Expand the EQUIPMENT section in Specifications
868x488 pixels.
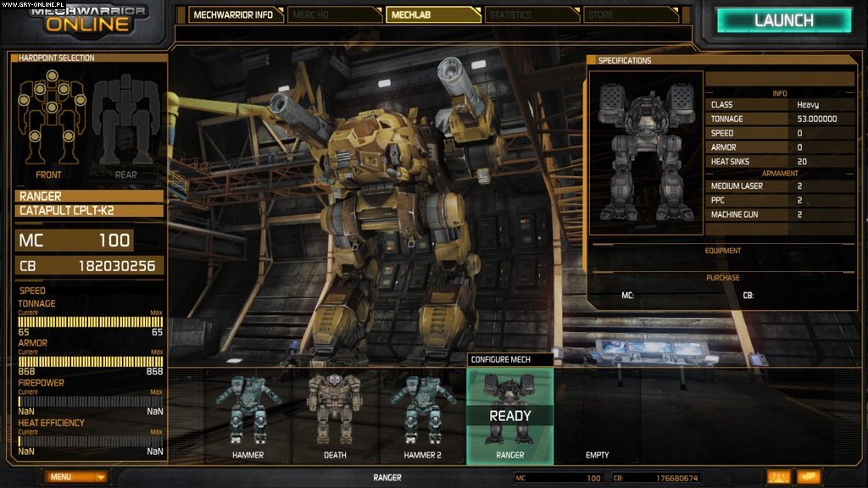click(721, 250)
